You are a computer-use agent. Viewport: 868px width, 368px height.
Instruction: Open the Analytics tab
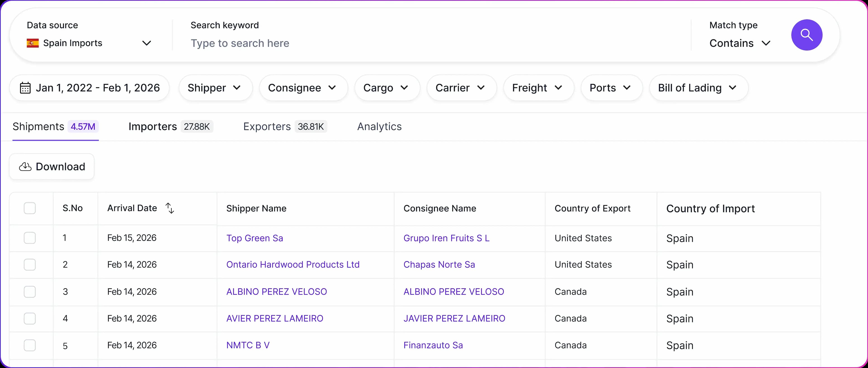tap(379, 127)
